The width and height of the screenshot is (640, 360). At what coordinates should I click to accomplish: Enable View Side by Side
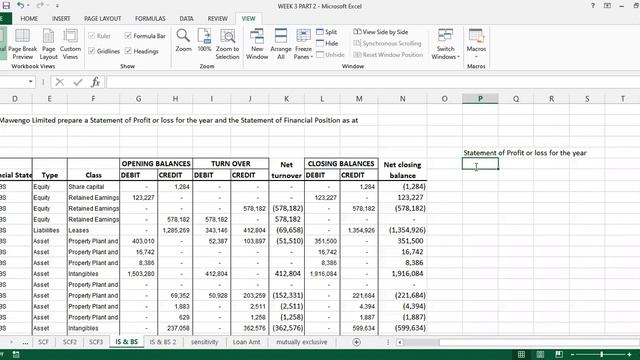point(380,32)
